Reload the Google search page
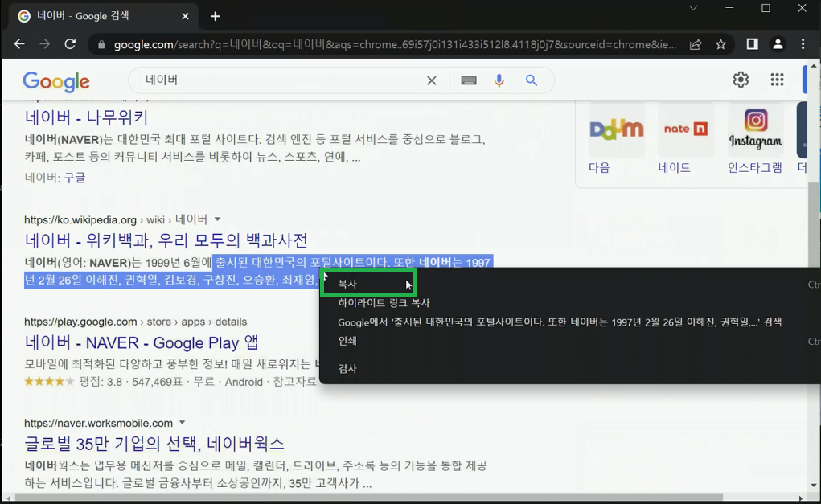The width and height of the screenshot is (821, 504). (x=70, y=44)
